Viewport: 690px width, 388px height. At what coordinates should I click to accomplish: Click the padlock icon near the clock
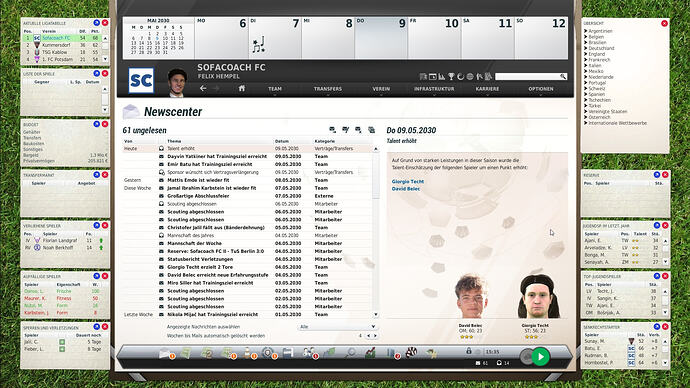pyautogui.click(x=469, y=351)
